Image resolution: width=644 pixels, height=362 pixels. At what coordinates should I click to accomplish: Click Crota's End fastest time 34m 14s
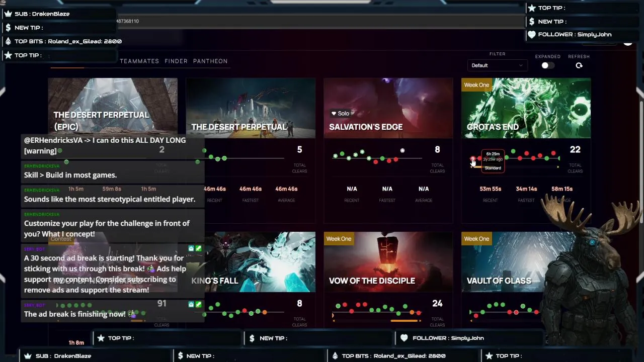[x=526, y=189]
